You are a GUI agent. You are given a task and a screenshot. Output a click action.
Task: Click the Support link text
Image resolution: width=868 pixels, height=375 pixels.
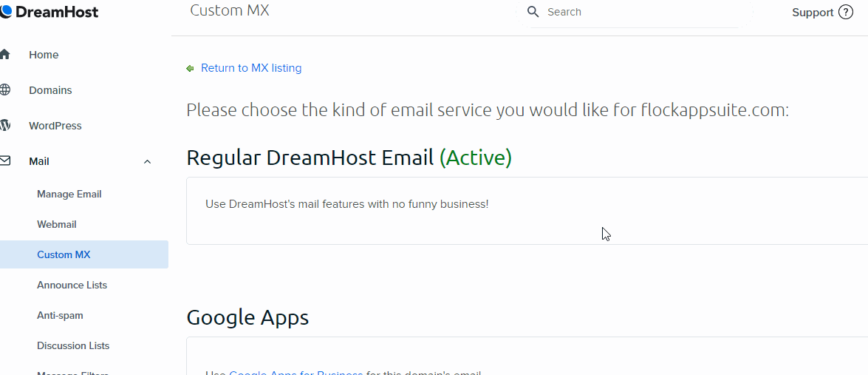click(x=813, y=13)
